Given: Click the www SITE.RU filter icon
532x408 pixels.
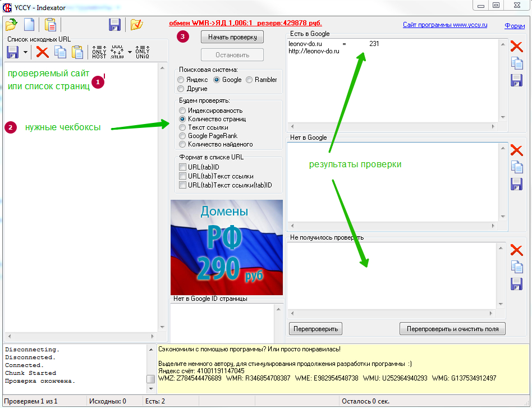Looking at the screenshot, I should tap(117, 52).
